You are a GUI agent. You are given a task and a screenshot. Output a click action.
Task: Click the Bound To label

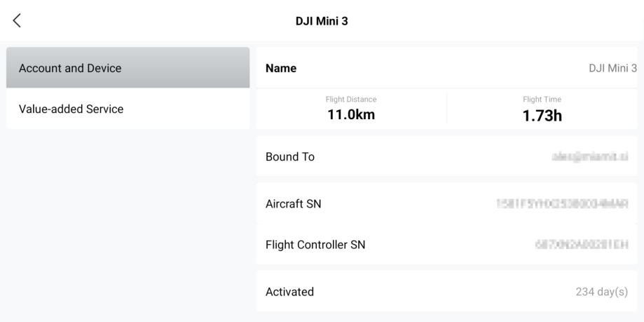pos(289,156)
